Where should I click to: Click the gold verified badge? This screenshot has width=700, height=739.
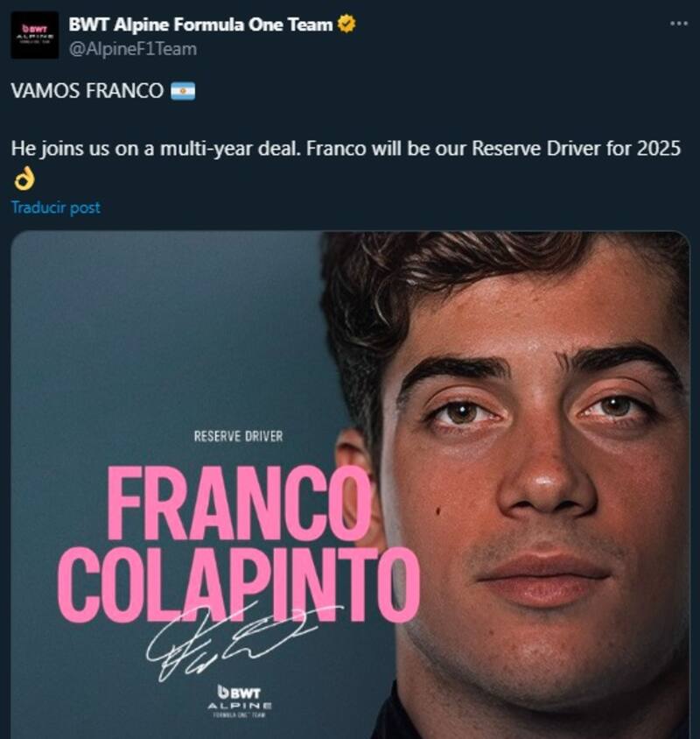pos(346,23)
